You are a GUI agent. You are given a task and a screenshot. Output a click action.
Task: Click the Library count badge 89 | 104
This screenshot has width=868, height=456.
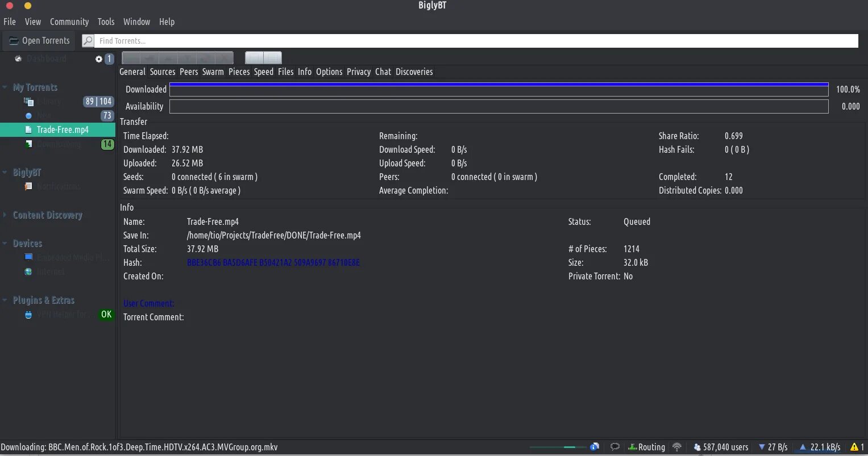[x=98, y=101]
